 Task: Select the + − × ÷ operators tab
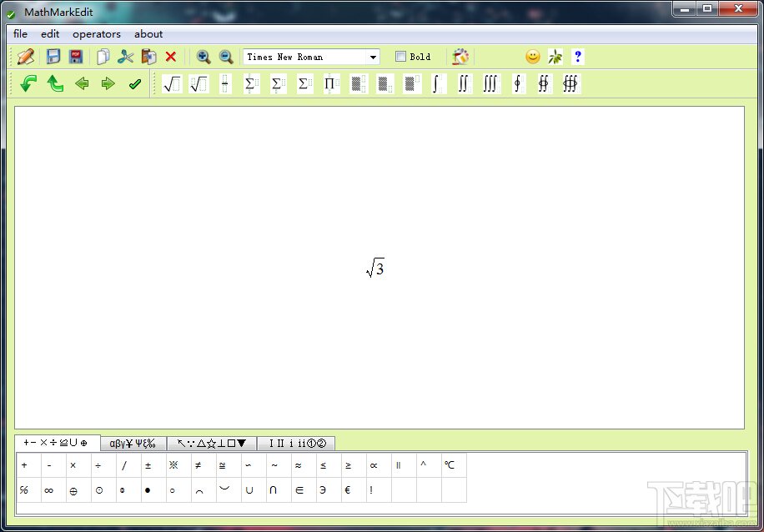pos(58,442)
